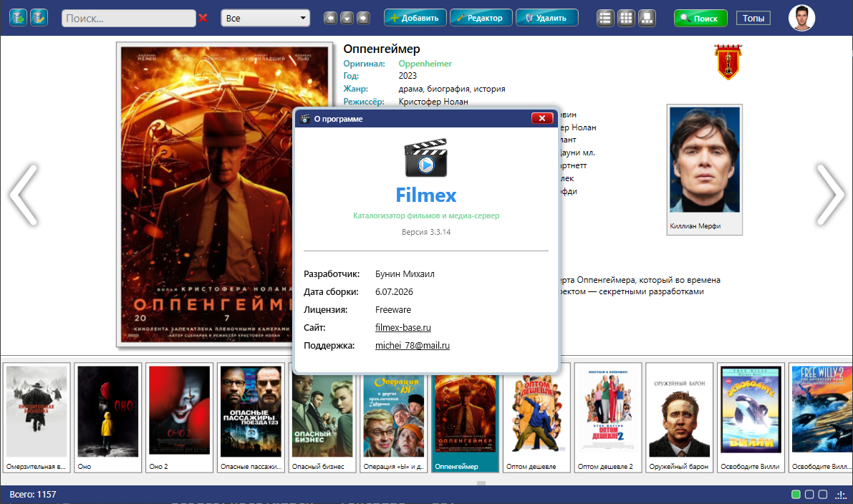Image resolution: width=853 pixels, height=504 pixels.
Task: Click the year value '2023'
Action: click(x=408, y=76)
